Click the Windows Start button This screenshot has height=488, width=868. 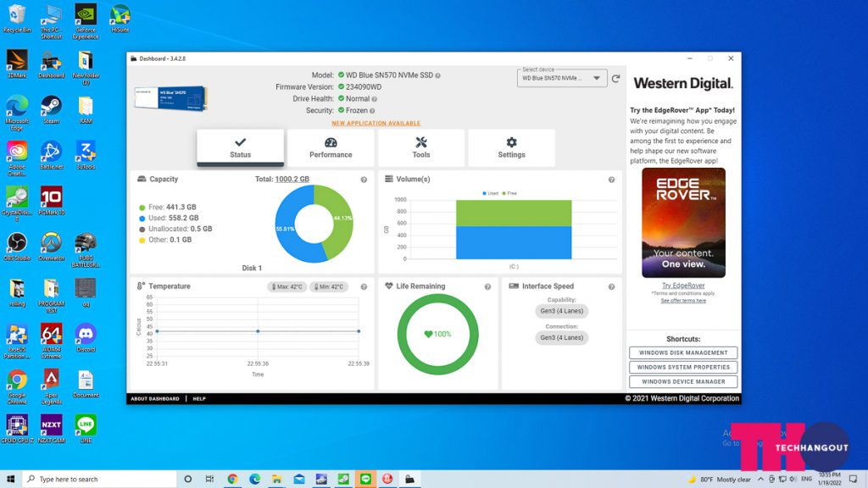[x=10, y=479]
